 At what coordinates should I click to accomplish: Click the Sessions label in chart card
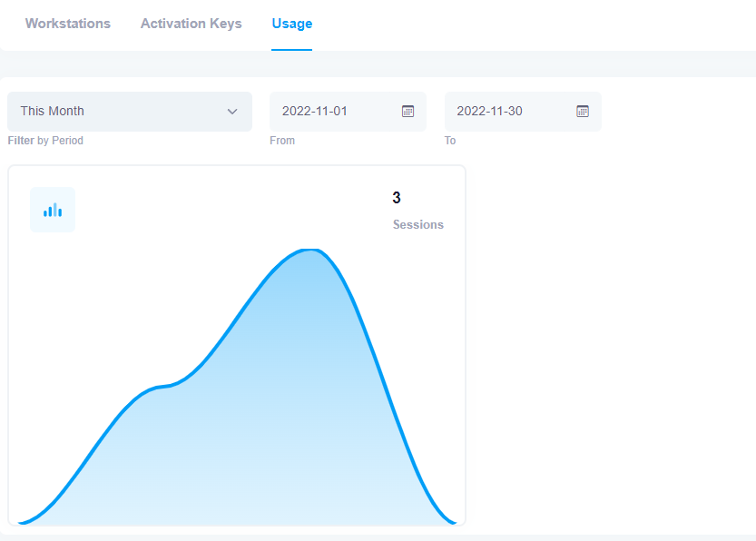point(418,225)
